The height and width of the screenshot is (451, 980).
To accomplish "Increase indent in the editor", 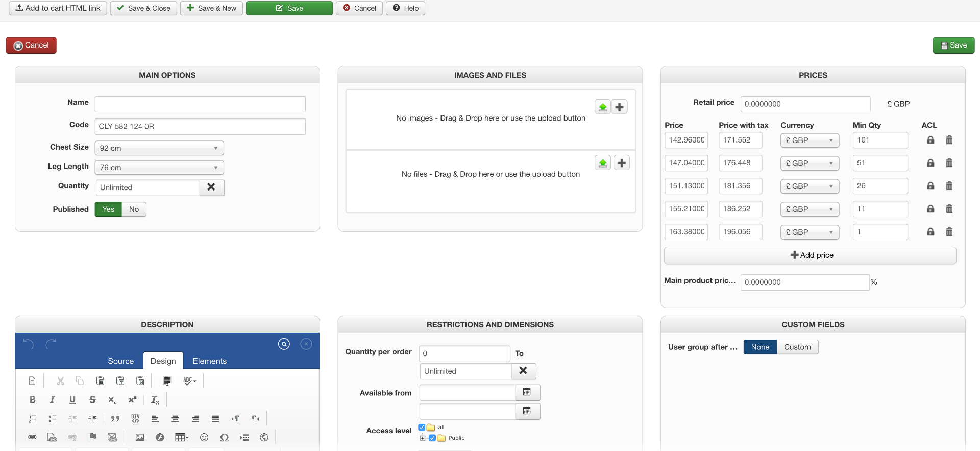I will 92,419.
